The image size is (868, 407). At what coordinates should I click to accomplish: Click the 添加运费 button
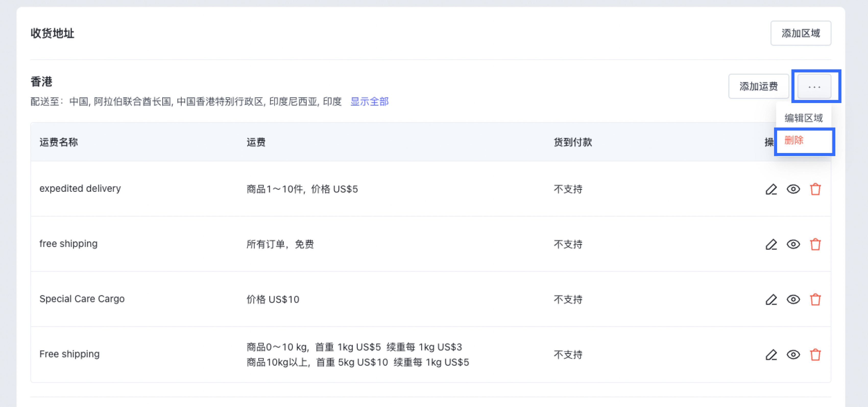[x=758, y=86]
